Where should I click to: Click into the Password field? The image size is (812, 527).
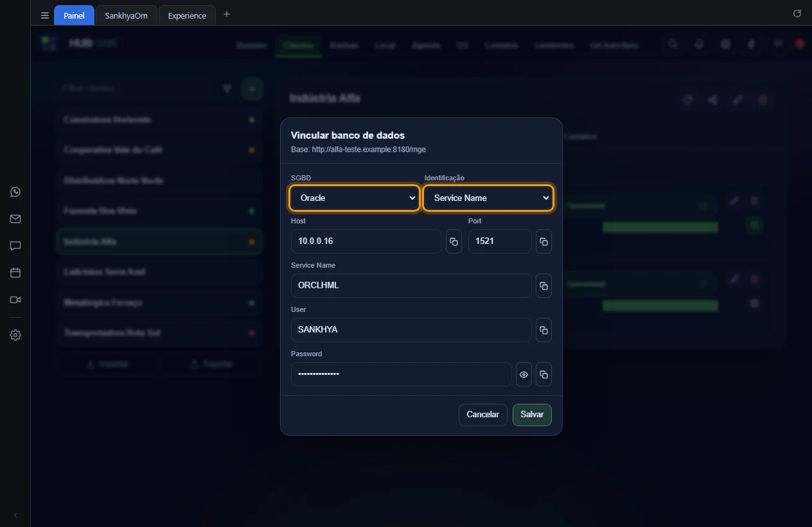(x=402, y=374)
